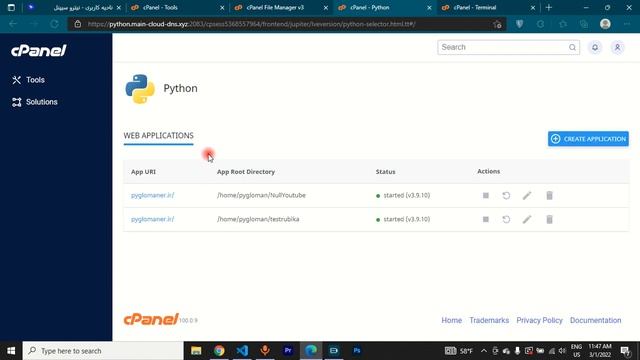Click the cPanel logo in sidebar
Screen dimensions: 640x360
(39, 51)
